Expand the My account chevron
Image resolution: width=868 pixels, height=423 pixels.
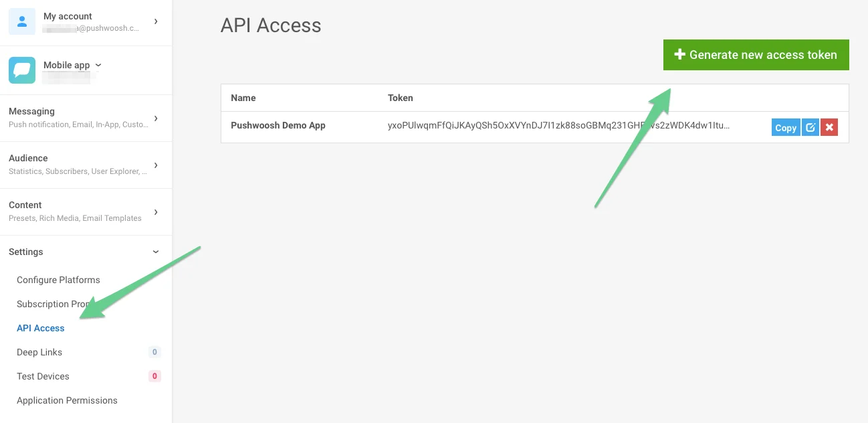pos(156,21)
